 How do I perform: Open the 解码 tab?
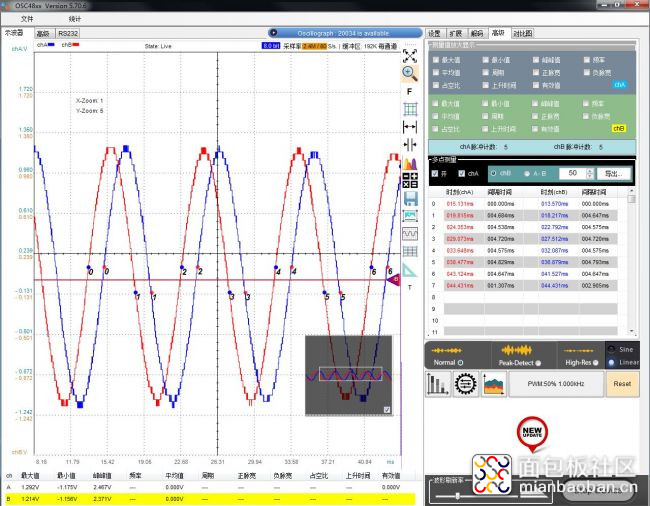pos(477,33)
